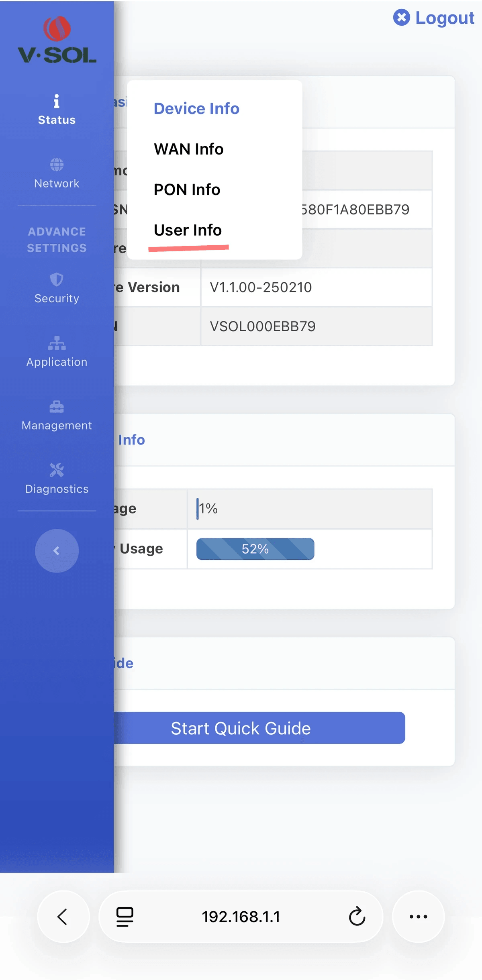This screenshot has height=980, width=482.
Task: Tap the 192.168.1.1 address field
Action: pyautogui.click(x=241, y=917)
